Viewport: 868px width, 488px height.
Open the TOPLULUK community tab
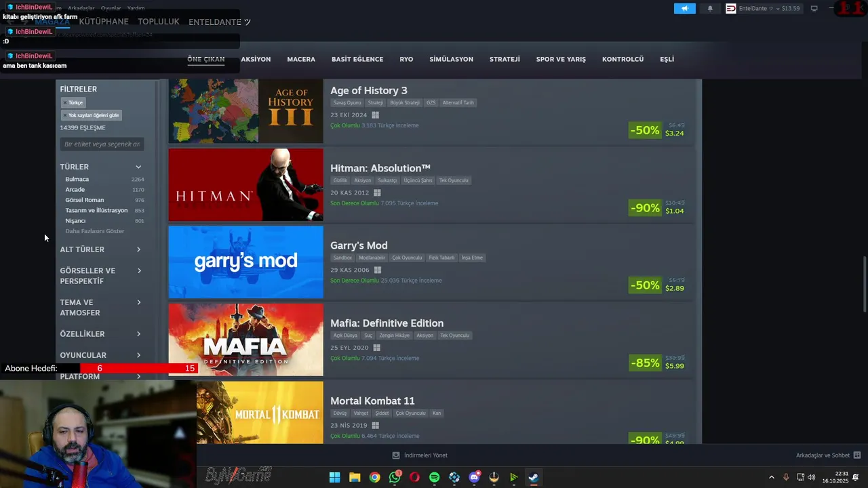point(159,22)
